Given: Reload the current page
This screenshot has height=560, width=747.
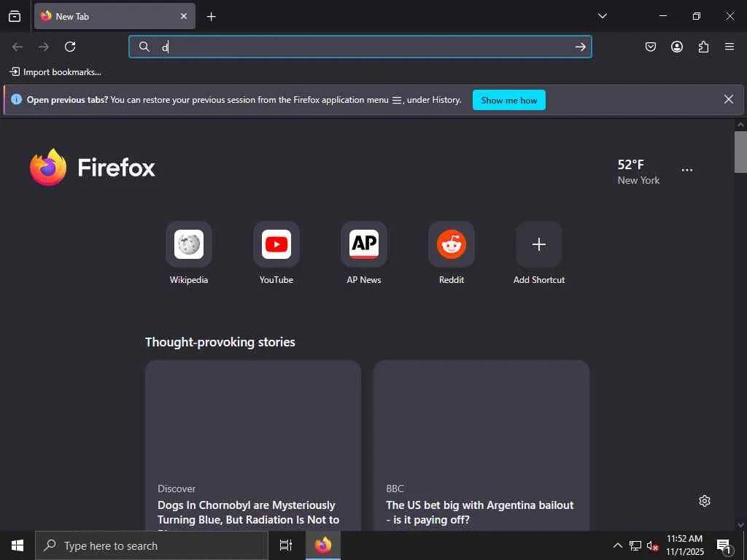Looking at the screenshot, I should coord(70,47).
